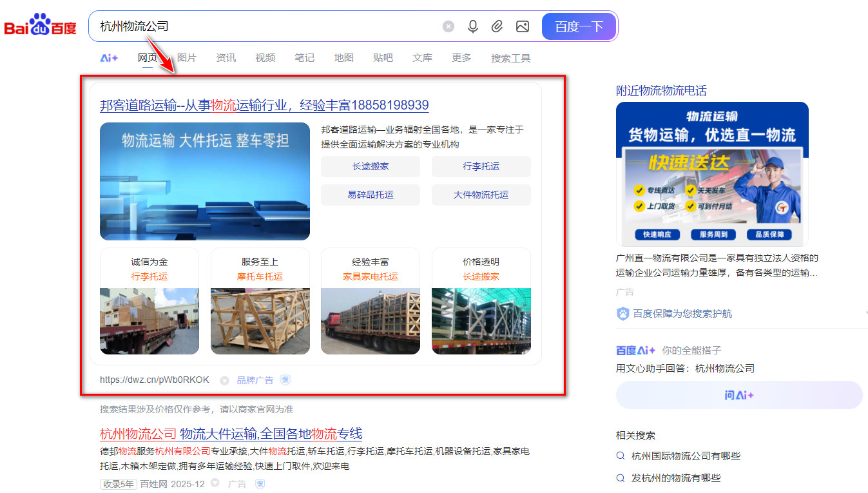Open the chevron next to 品牌广告

tap(224, 380)
